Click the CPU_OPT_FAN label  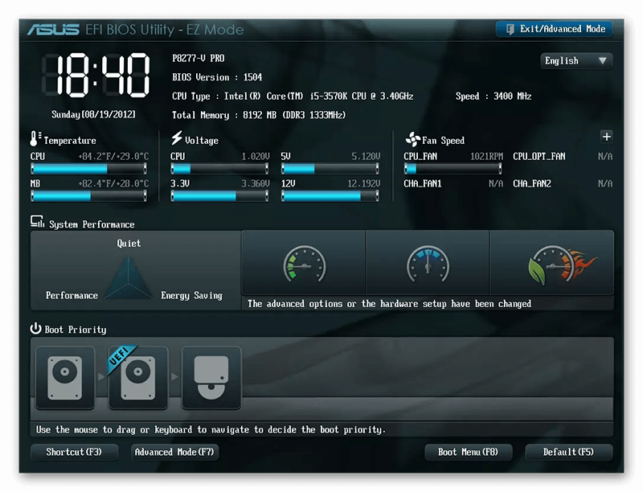pos(539,156)
